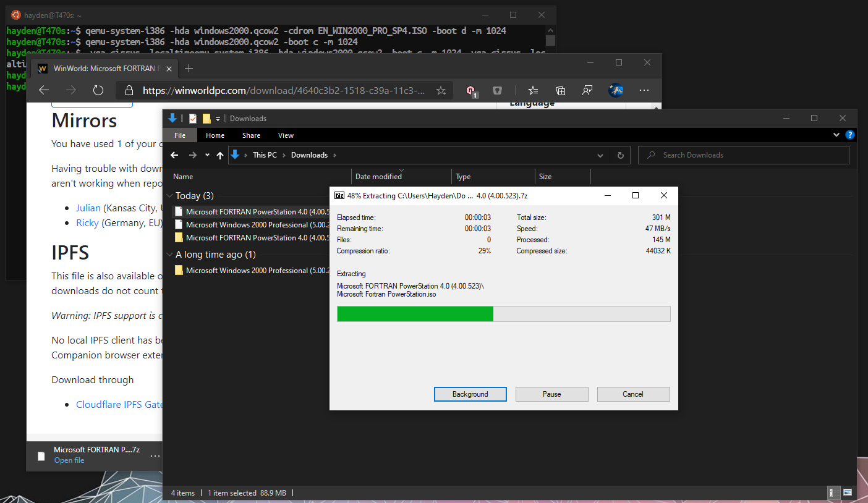Viewport: 868px width, 503px height.
Task: Click the Background button in 7-Zip dialog
Action: 470,394
